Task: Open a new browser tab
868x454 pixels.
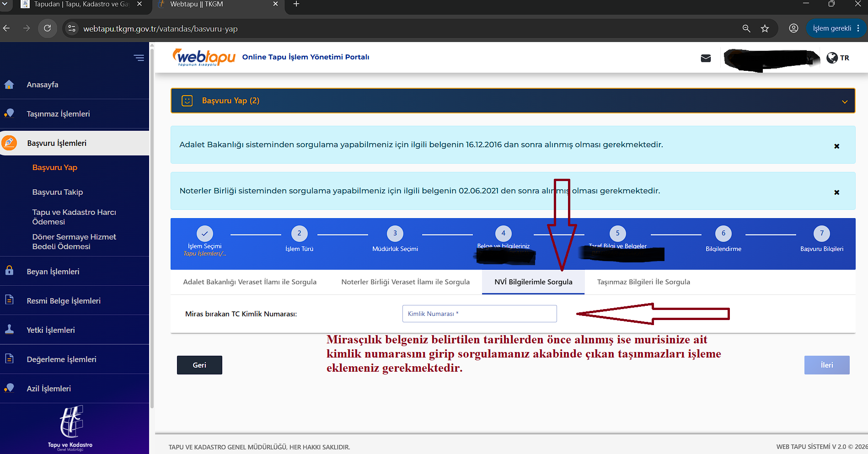Action: coord(296,4)
